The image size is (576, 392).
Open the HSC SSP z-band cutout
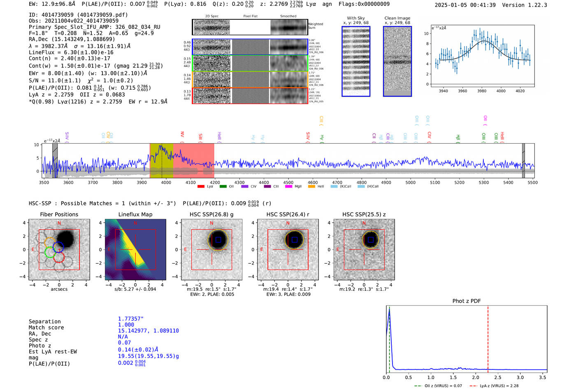[364, 250]
